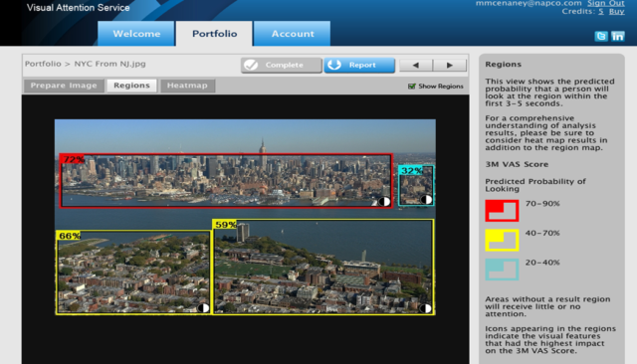637x364 pixels.
Task: Open the Twitter share icon
Action: click(601, 37)
